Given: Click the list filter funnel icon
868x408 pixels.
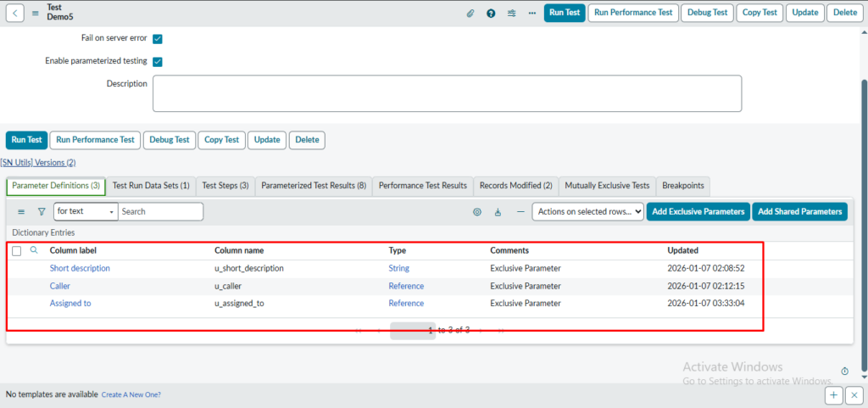Looking at the screenshot, I should click(41, 212).
